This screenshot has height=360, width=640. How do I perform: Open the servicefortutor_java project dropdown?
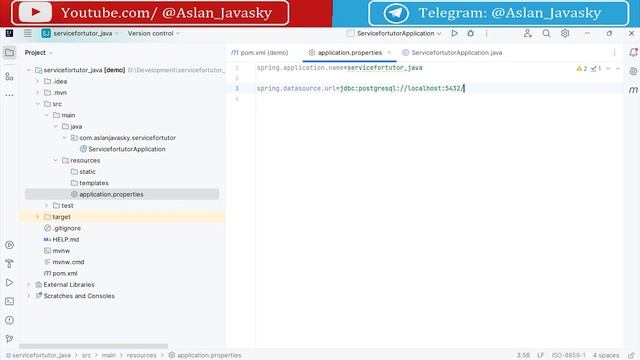click(80, 33)
